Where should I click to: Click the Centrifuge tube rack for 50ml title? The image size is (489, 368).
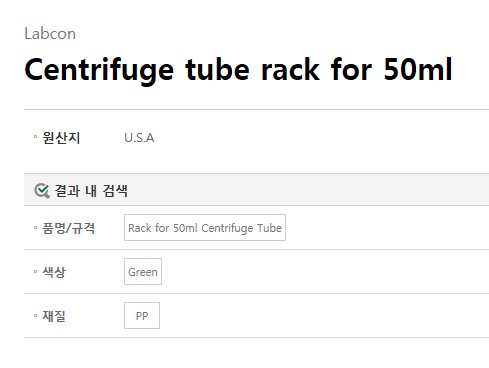point(238,70)
